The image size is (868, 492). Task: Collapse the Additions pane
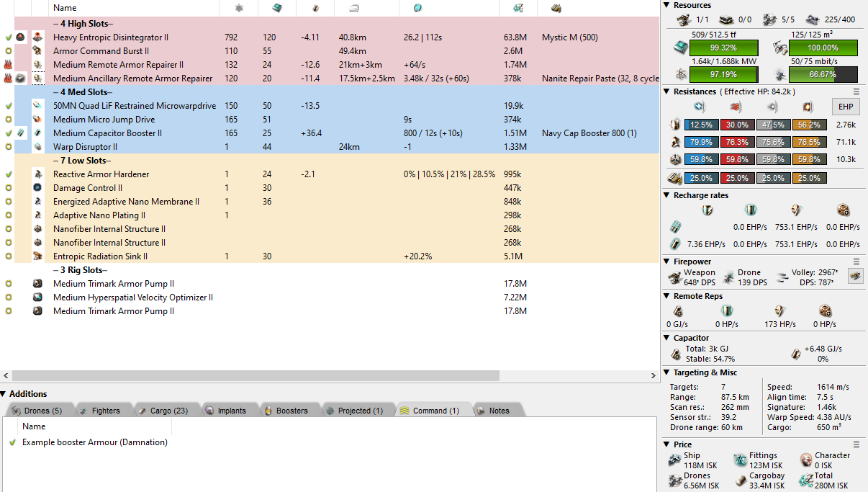tap(4, 394)
